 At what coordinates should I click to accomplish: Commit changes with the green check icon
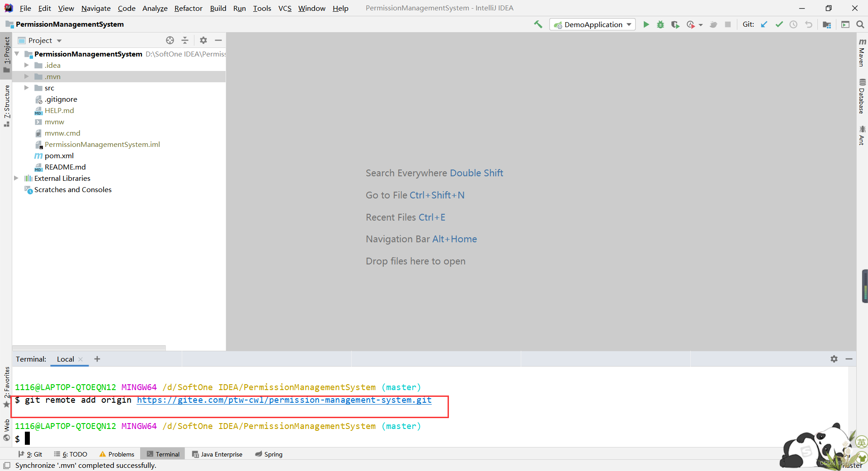coord(779,24)
